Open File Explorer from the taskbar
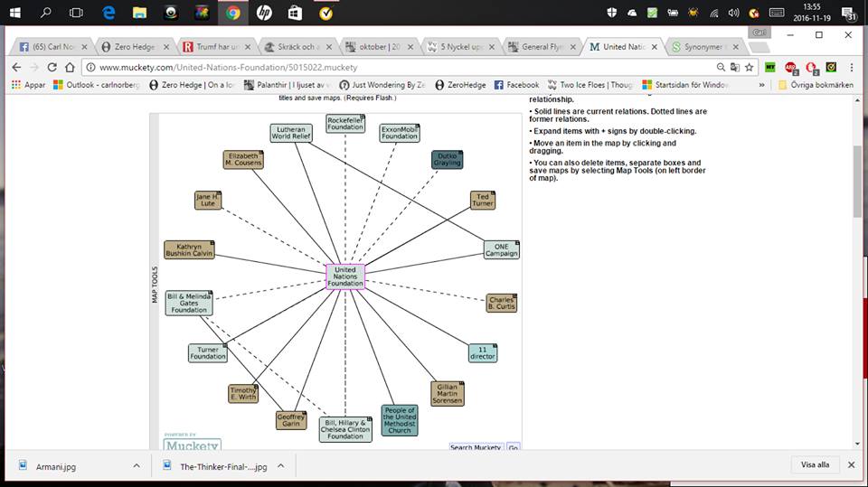Image resolution: width=868 pixels, height=487 pixels. 139,13
